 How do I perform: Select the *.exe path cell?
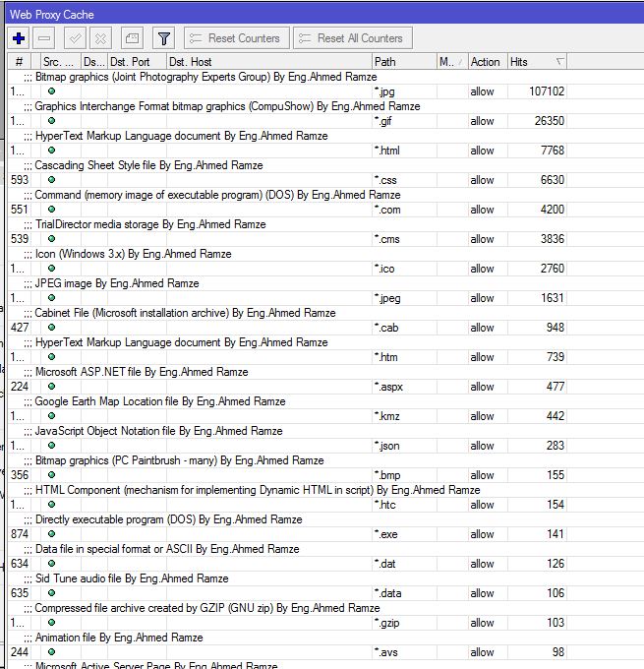pyautogui.click(x=404, y=534)
